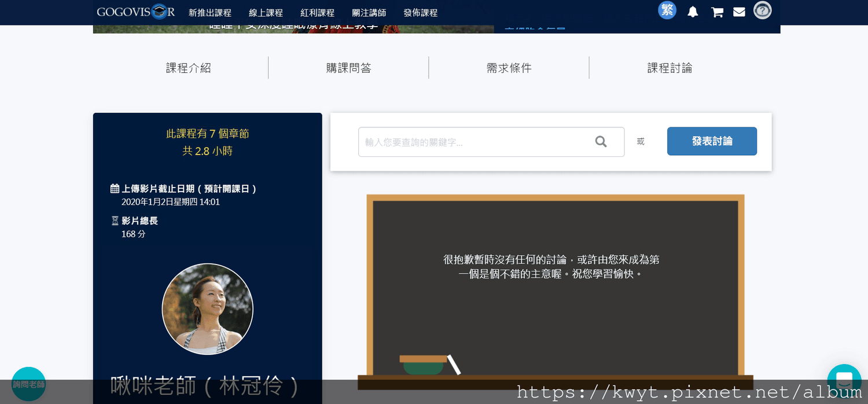Image resolution: width=868 pixels, height=404 pixels.
Task: Click the hourglass icon beside 影片總長
Action: coord(115,221)
